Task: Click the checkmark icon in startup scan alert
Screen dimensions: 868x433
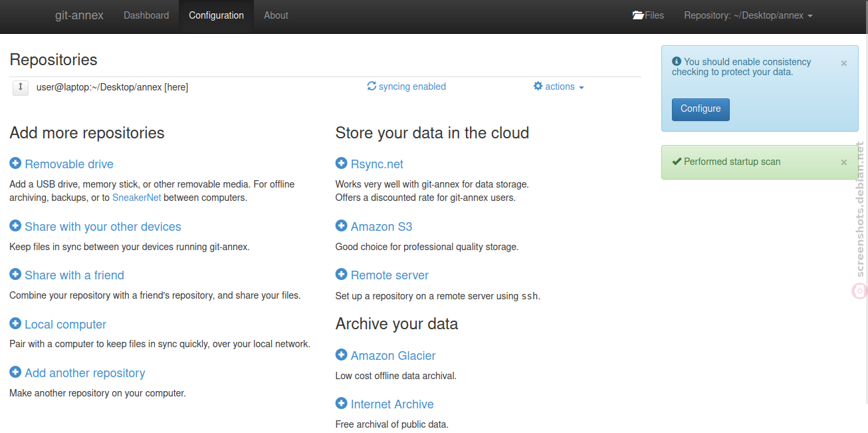Action: point(677,161)
